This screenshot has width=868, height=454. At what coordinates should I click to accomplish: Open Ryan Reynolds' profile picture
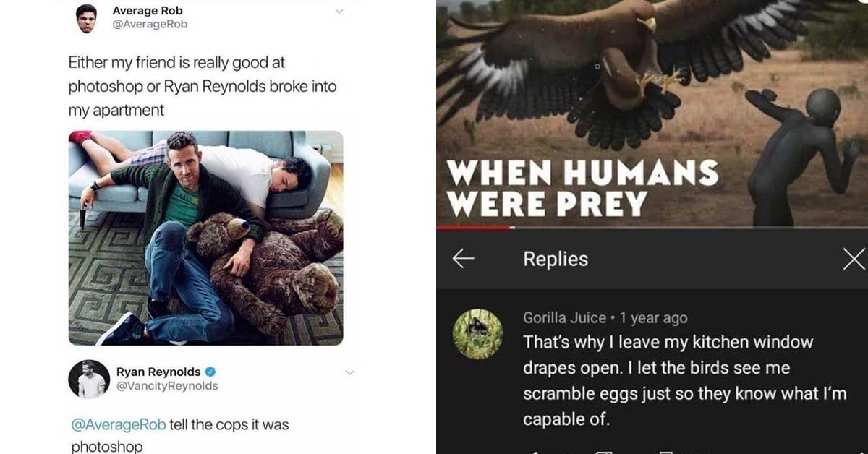coord(89,380)
